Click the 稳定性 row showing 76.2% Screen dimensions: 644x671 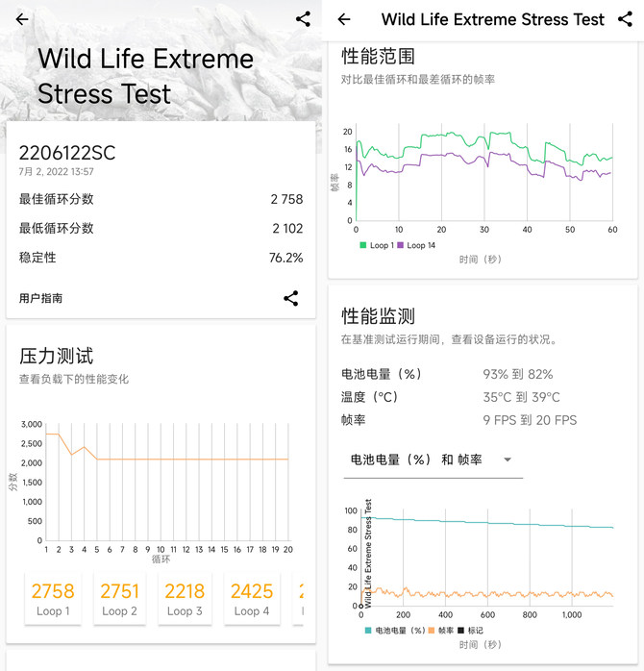click(161, 258)
